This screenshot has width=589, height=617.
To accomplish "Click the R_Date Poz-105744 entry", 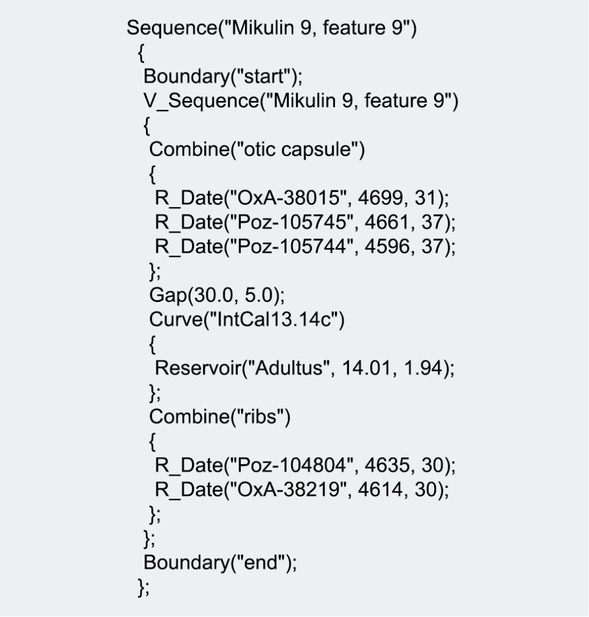I will 305,247.
